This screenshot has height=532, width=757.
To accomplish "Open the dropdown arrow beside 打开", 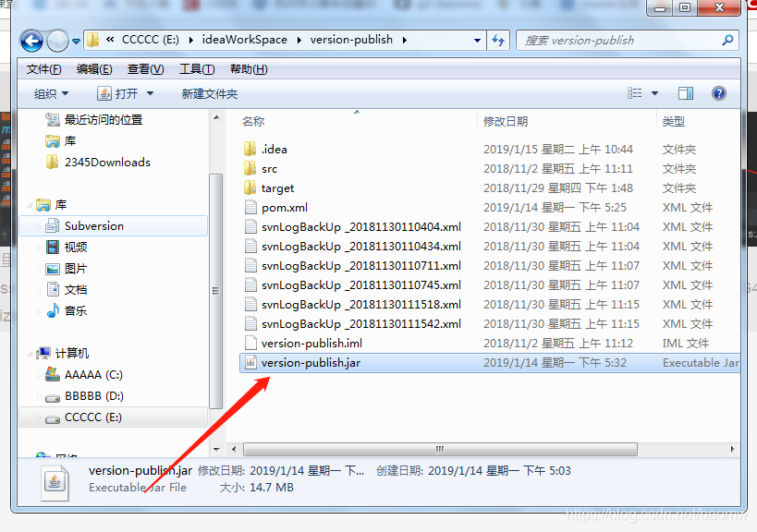I will (150, 93).
